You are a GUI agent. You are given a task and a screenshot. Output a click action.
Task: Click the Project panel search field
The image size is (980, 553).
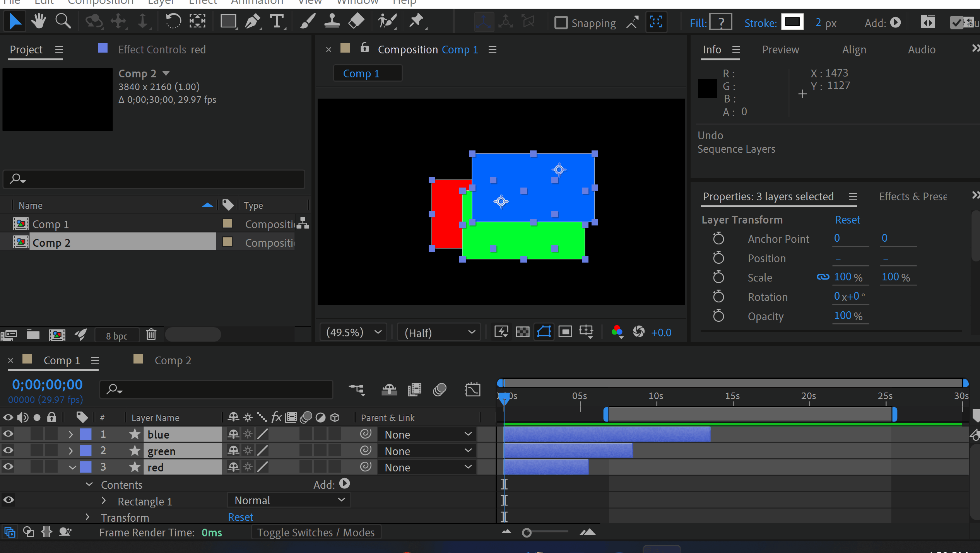(x=155, y=179)
